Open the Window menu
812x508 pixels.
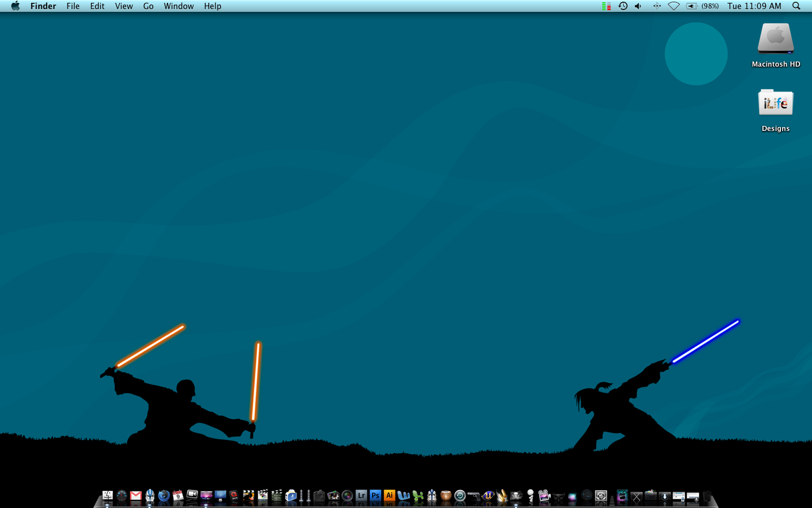179,6
